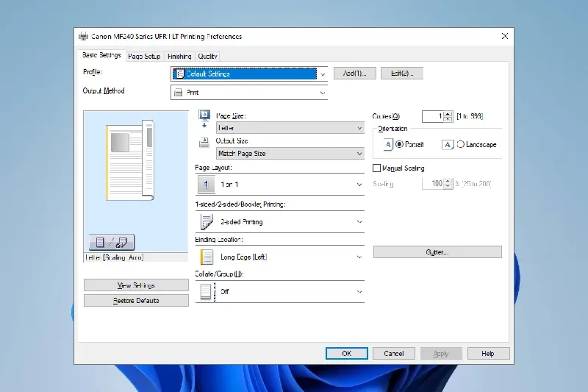
Task: Open the Binding Location dropdown
Action: pyautogui.click(x=280, y=257)
